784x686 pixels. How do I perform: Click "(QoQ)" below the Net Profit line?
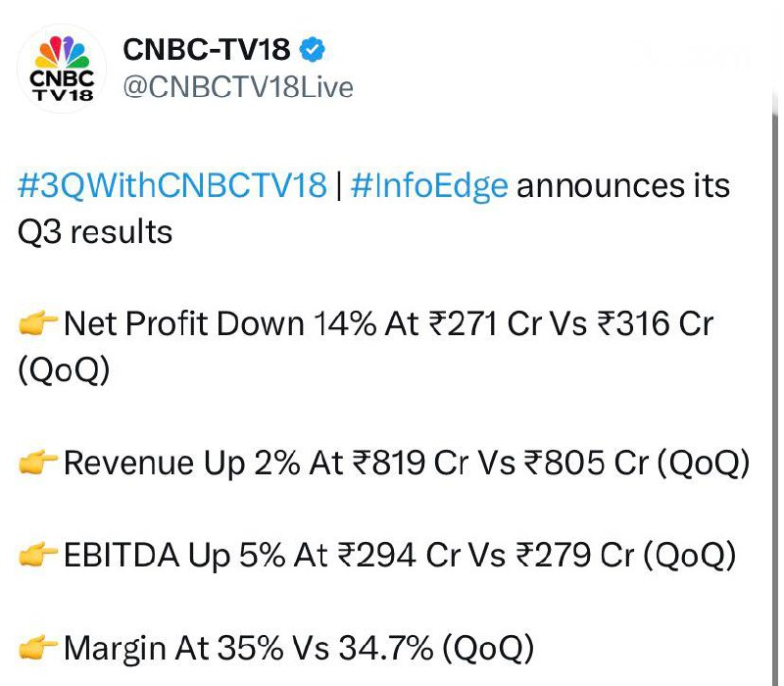coord(65,372)
